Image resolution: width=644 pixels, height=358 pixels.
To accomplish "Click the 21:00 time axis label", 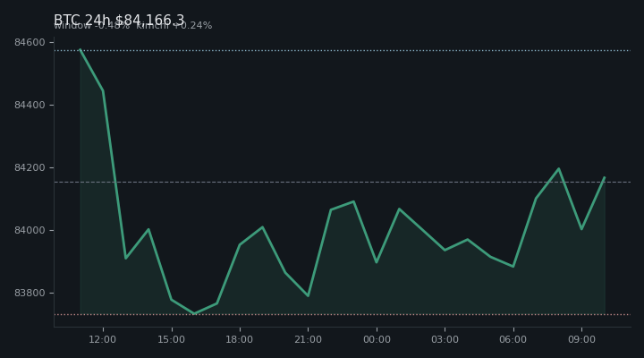I will (x=308, y=339).
